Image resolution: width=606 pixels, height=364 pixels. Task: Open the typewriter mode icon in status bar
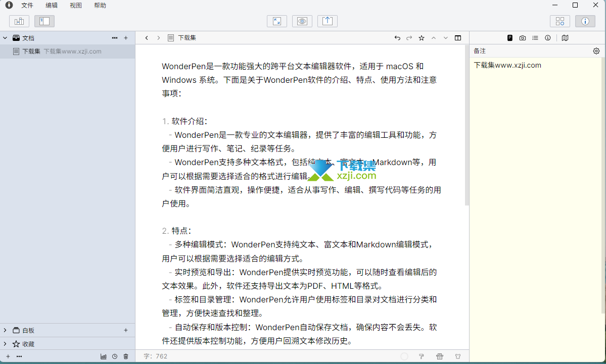439,356
